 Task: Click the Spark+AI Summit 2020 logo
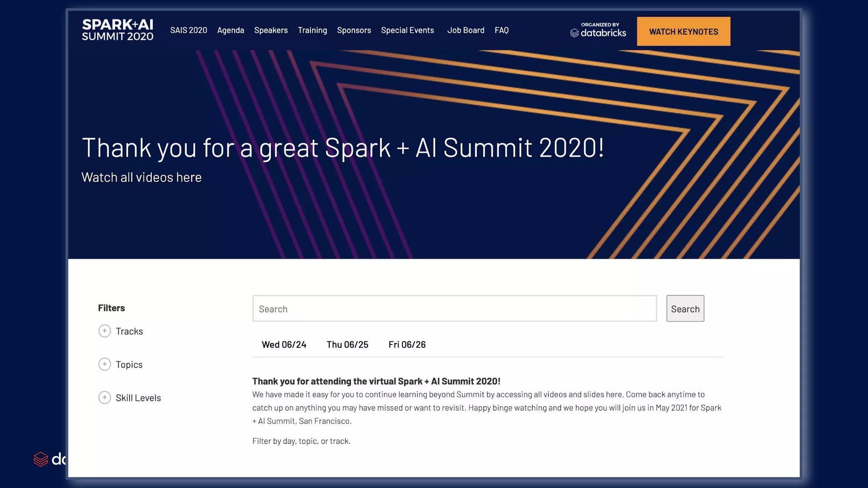[117, 30]
